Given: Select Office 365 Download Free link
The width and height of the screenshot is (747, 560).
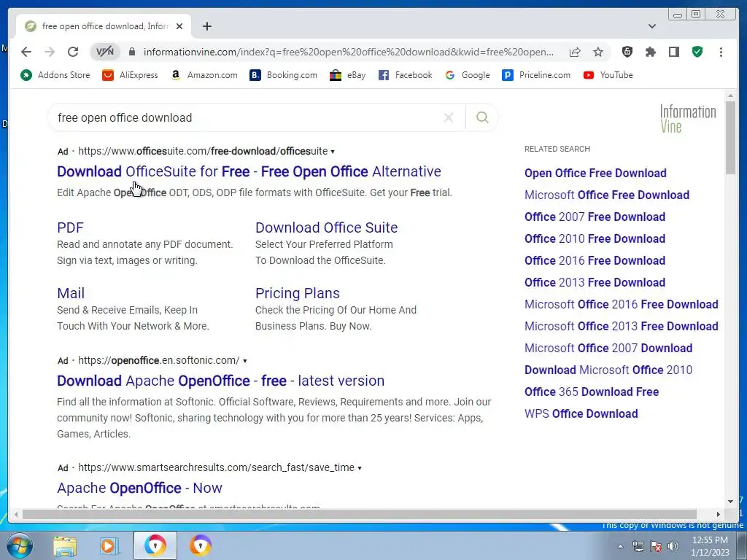Looking at the screenshot, I should (x=592, y=392).
